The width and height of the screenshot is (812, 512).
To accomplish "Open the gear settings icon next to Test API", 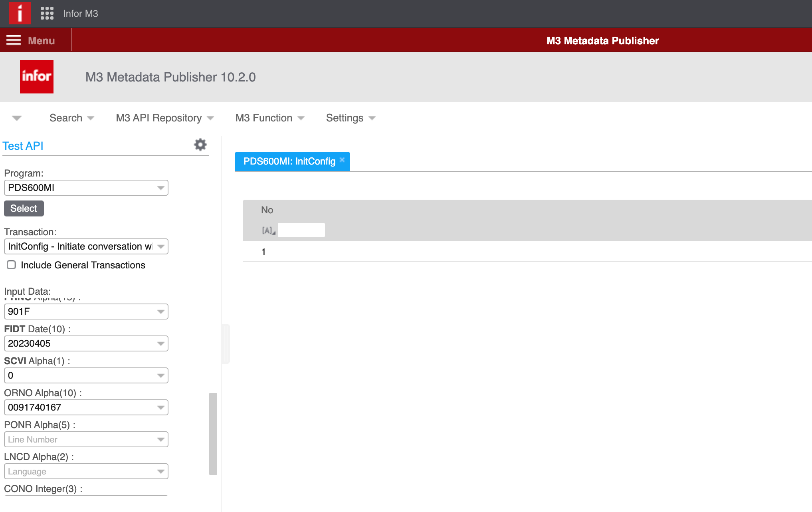I will tap(200, 145).
